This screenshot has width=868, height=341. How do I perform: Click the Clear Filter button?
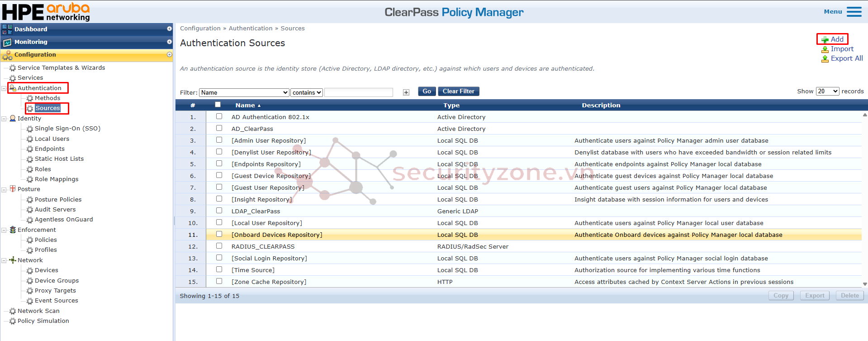pos(458,91)
